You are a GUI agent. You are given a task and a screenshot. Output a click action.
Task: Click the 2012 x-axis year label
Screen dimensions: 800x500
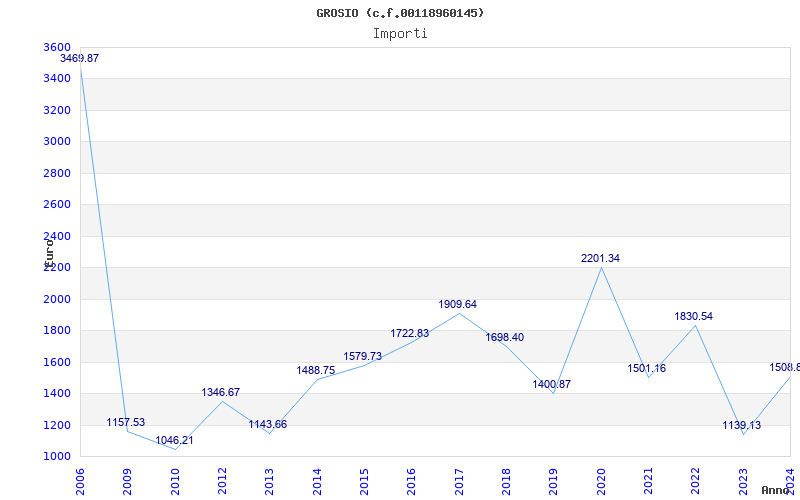[222, 482]
